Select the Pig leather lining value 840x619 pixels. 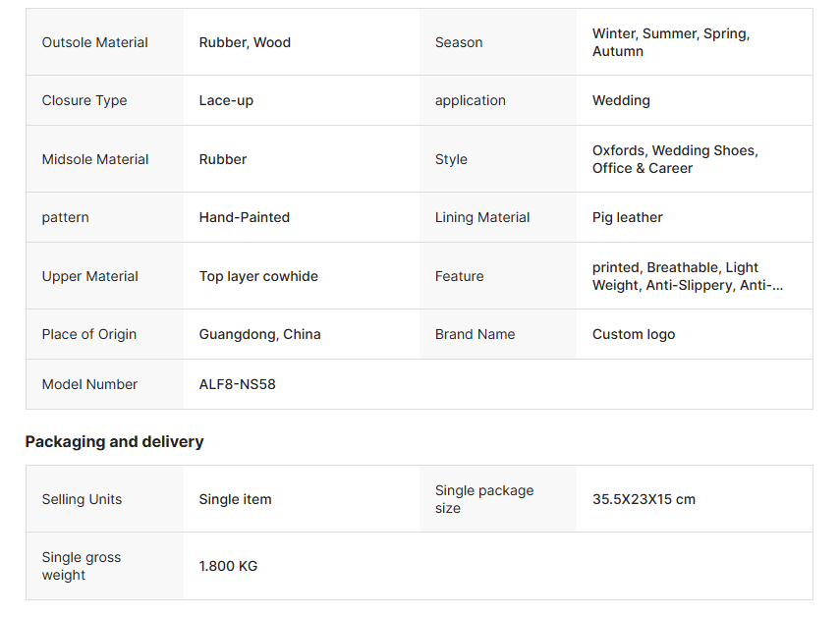(628, 217)
